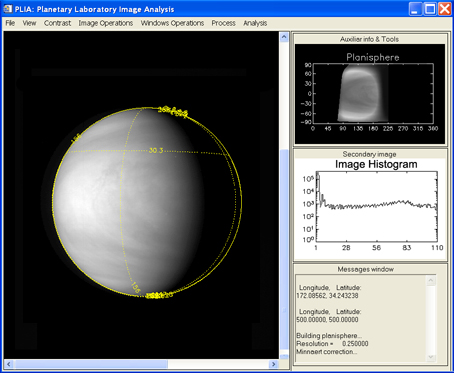Click the up arrow of image vertical scrollbar
Image resolution: width=454 pixels, height=373 pixels.
click(284, 37)
